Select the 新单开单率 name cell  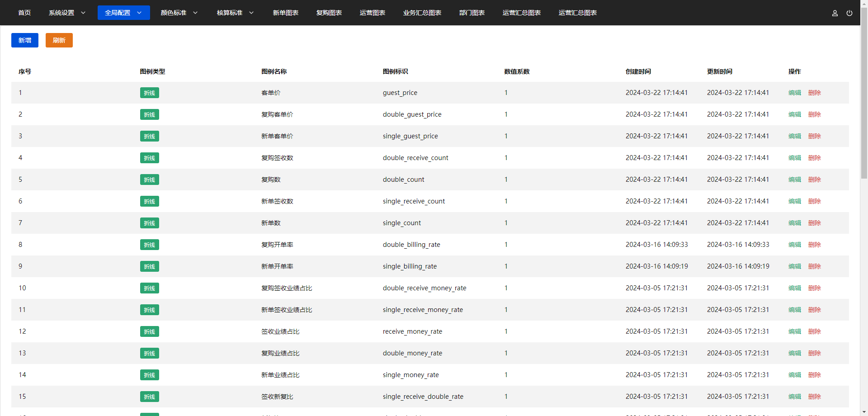click(277, 266)
